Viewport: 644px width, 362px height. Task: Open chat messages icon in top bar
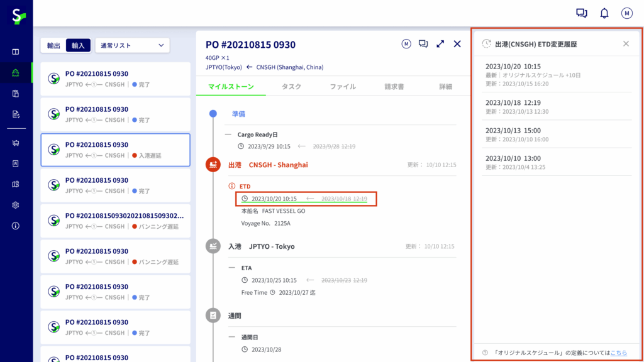581,13
